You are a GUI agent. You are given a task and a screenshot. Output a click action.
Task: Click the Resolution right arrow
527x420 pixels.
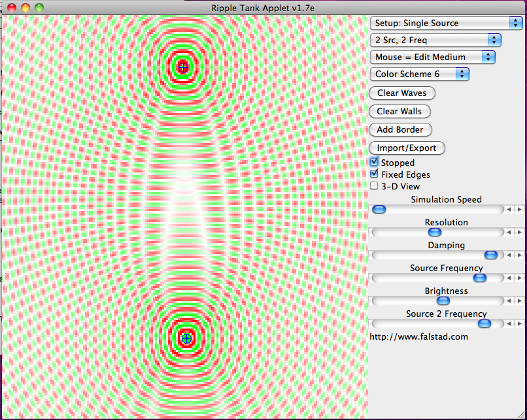tap(520, 233)
